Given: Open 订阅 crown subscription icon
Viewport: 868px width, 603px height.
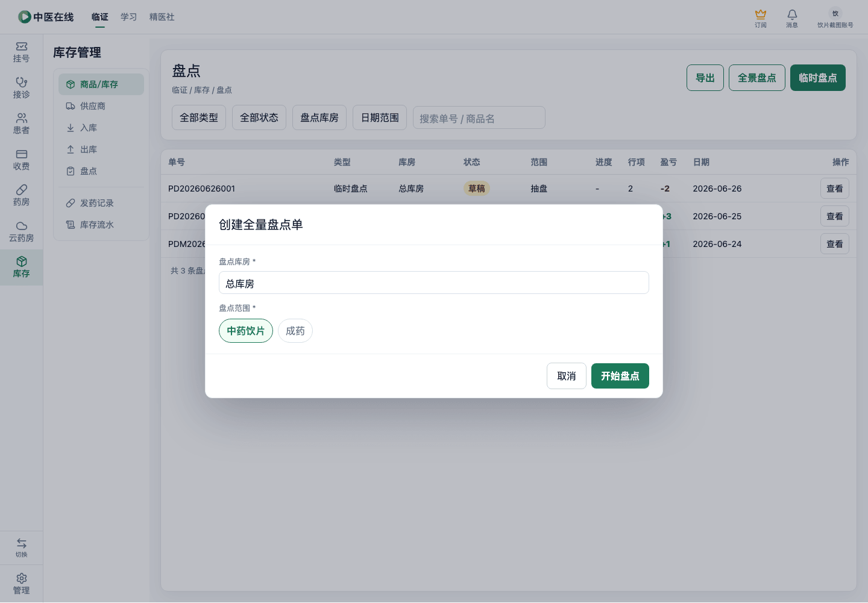Looking at the screenshot, I should point(761,14).
